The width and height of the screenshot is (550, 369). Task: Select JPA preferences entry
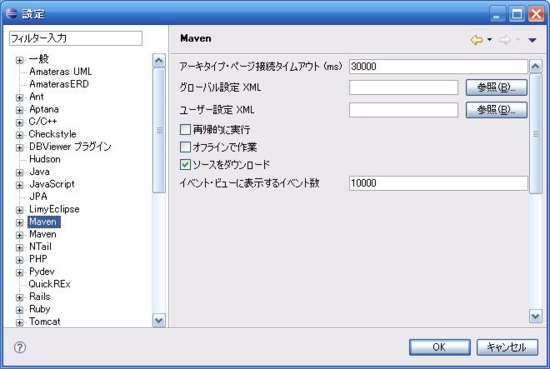[x=38, y=196]
